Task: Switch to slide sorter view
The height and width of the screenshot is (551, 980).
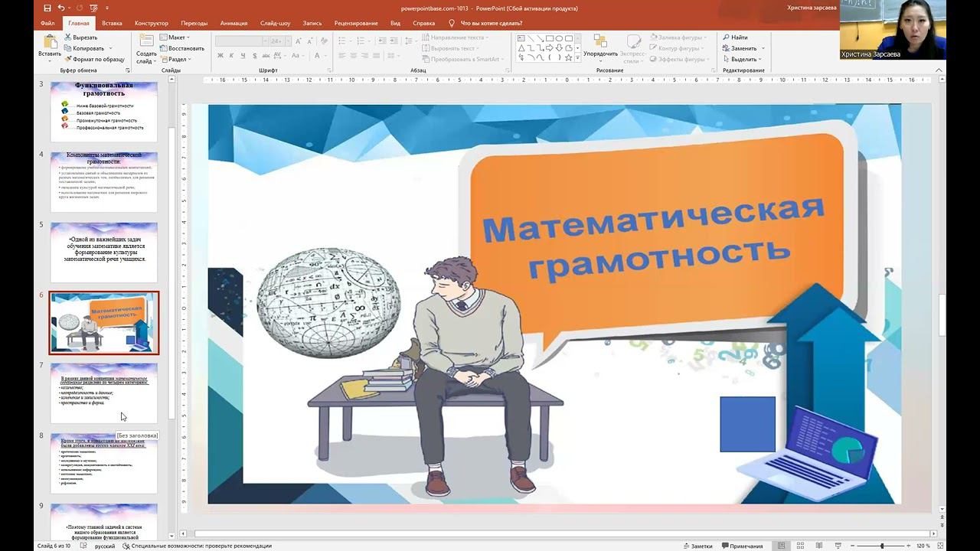Action: point(800,546)
